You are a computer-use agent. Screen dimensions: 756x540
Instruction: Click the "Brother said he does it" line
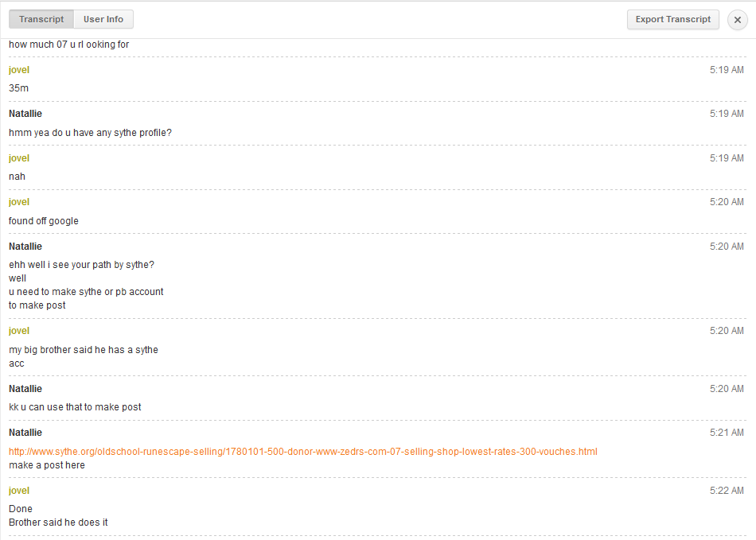click(58, 523)
